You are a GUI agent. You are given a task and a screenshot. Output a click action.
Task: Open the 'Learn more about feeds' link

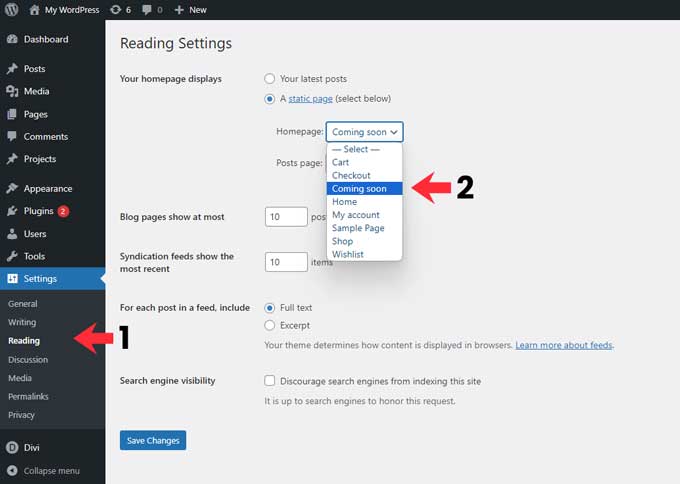pyautogui.click(x=564, y=345)
